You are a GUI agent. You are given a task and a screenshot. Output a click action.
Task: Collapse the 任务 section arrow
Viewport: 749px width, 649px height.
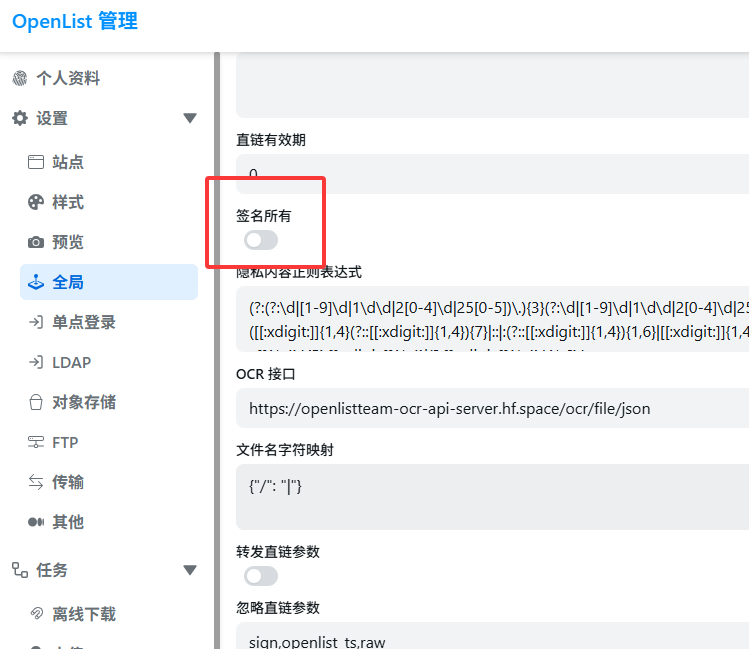click(x=190, y=570)
